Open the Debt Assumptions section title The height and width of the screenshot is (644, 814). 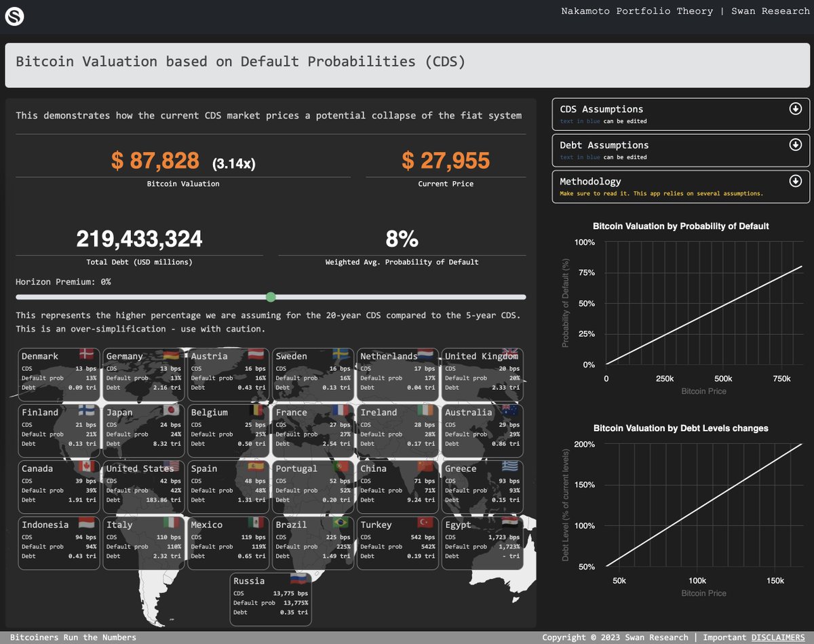pyautogui.click(x=604, y=145)
